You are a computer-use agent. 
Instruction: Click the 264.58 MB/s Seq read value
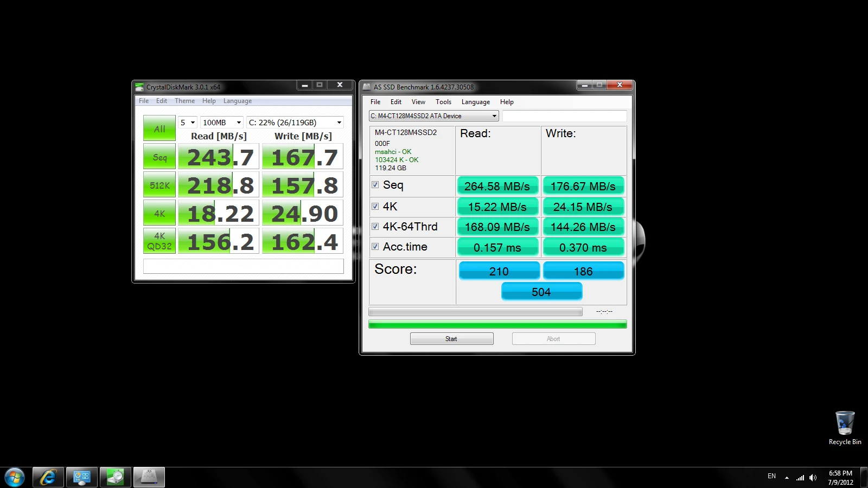tap(497, 186)
